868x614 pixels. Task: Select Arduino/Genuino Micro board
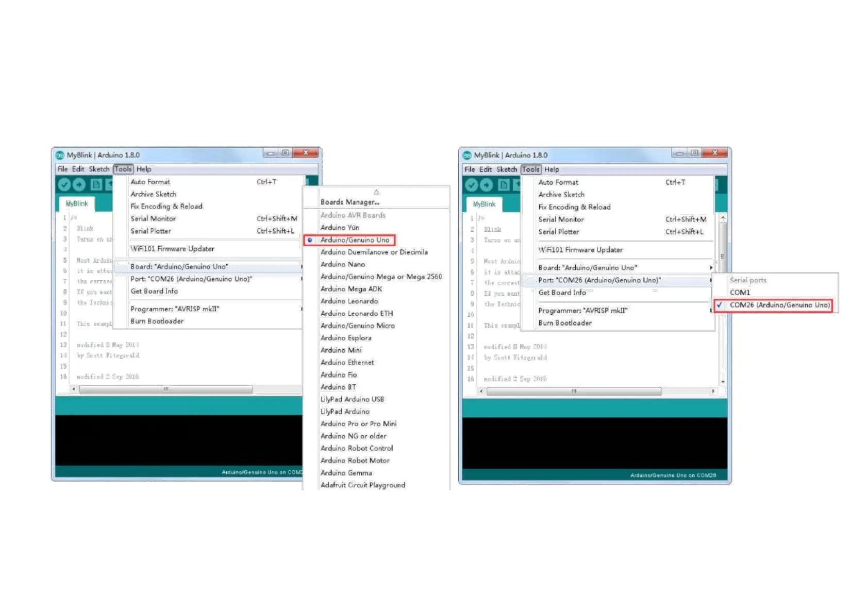(x=358, y=326)
